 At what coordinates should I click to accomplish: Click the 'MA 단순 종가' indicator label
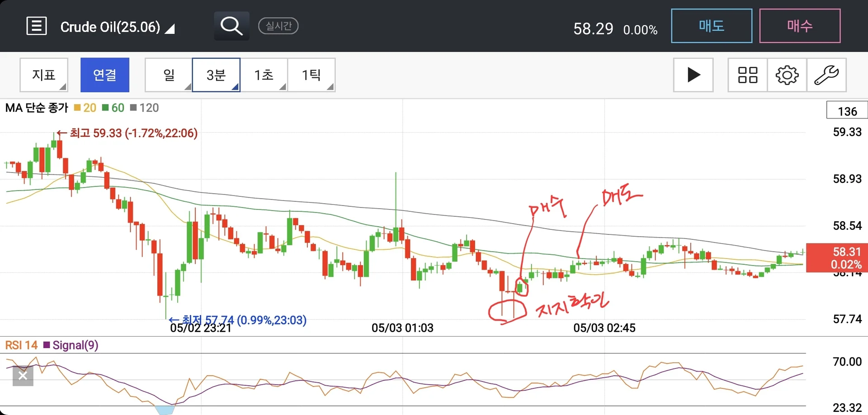tap(37, 108)
